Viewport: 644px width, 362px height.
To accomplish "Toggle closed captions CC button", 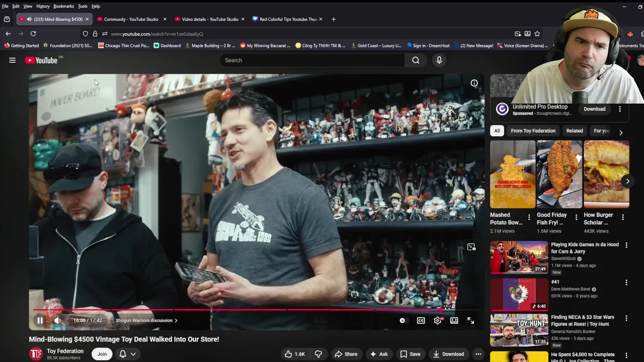I will tap(421, 320).
